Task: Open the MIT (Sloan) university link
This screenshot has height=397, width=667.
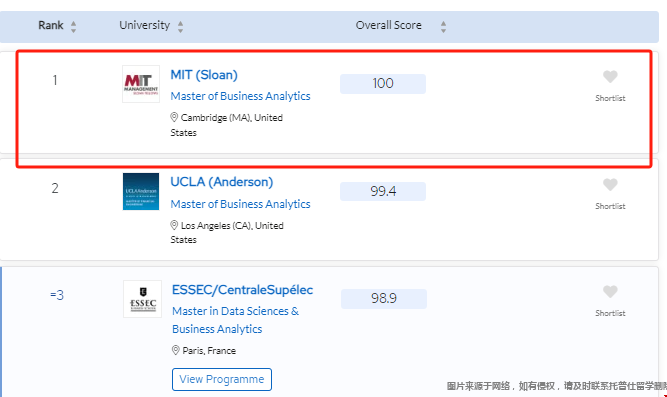Action: click(x=204, y=75)
